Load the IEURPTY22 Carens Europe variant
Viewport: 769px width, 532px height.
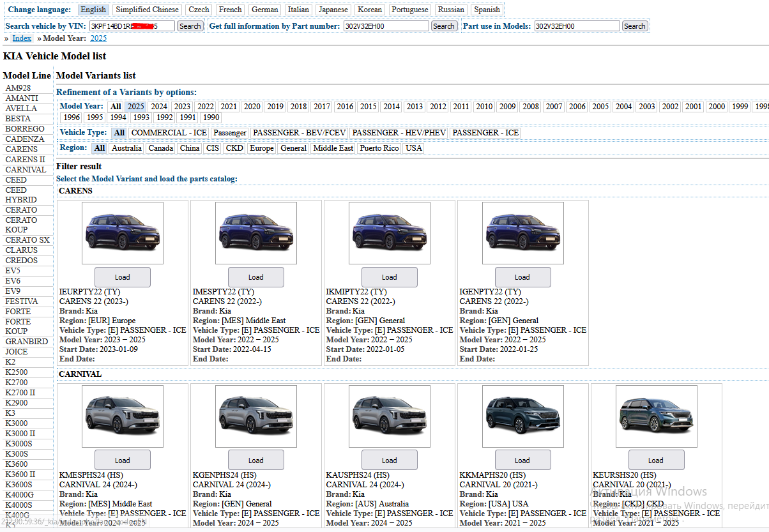tap(123, 277)
